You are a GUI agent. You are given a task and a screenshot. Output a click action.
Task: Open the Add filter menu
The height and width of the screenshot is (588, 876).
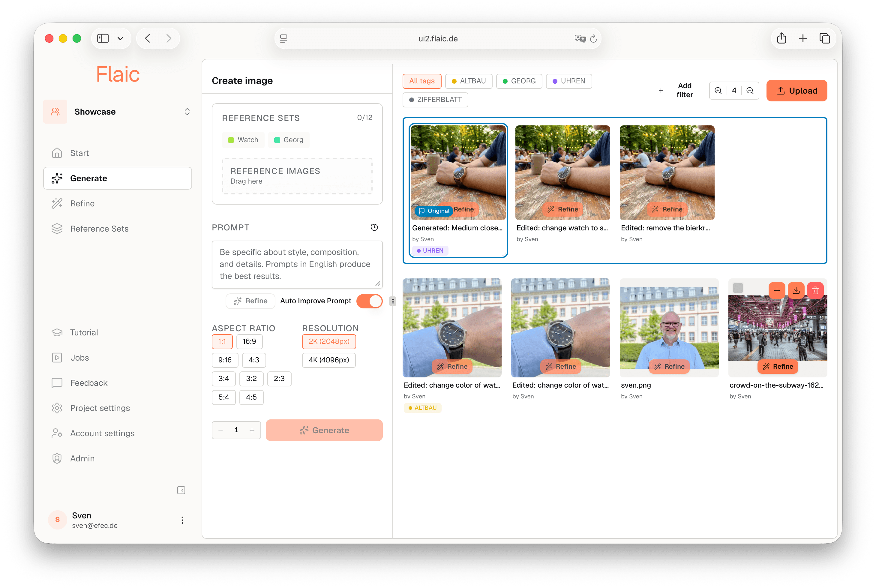[677, 90]
